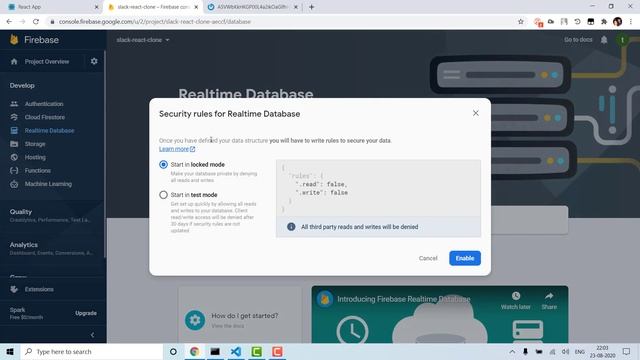Open the Introducing Firebase Realtime Database video

click(403, 299)
